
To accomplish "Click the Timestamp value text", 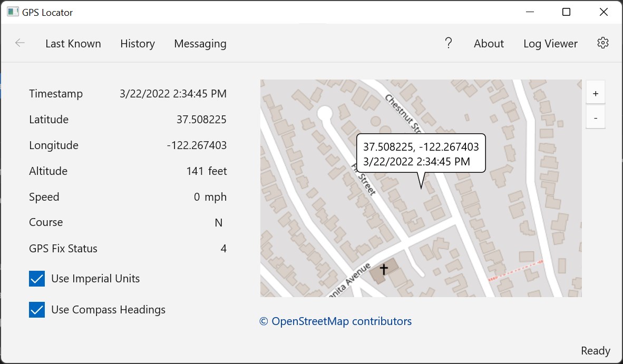I will pyautogui.click(x=173, y=94).
